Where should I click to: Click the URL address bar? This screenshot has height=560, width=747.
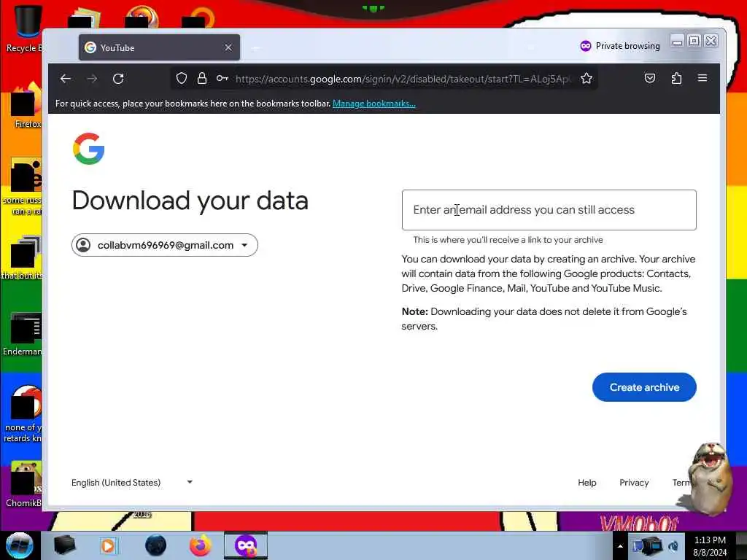click(403, 79)
